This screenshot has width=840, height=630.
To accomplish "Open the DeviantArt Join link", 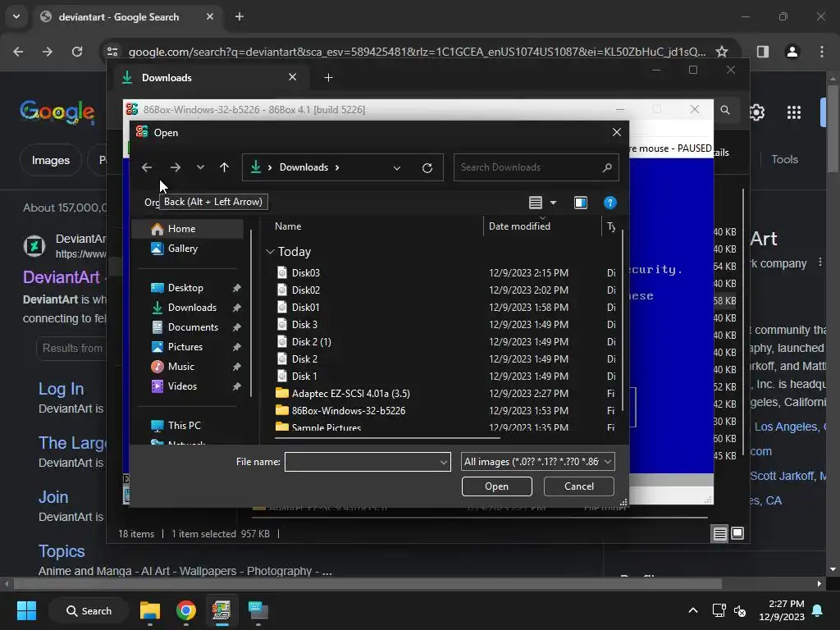I will click(x=53, y=497).
